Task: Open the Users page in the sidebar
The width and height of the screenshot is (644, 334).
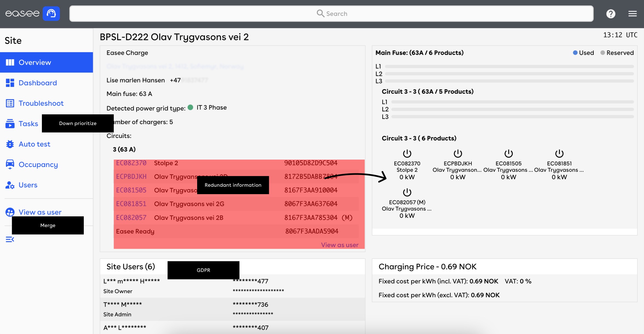Action: tap(28, 185)
